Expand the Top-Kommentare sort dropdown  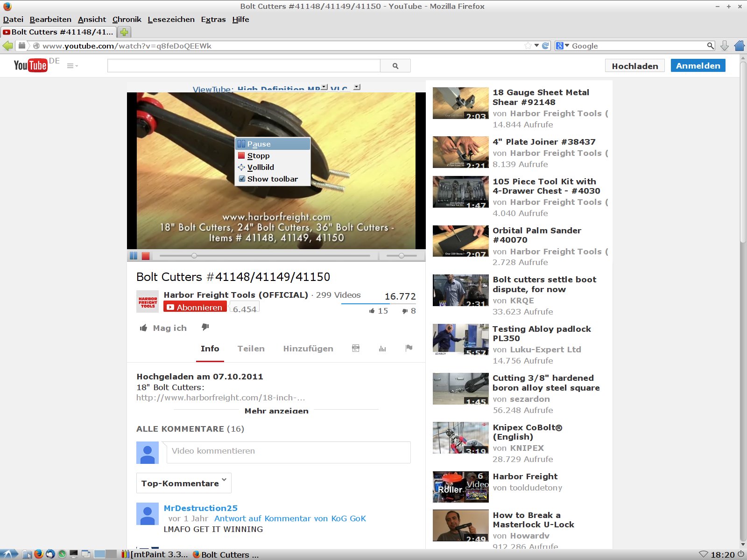pyautogui.click(x=183, y=483)
